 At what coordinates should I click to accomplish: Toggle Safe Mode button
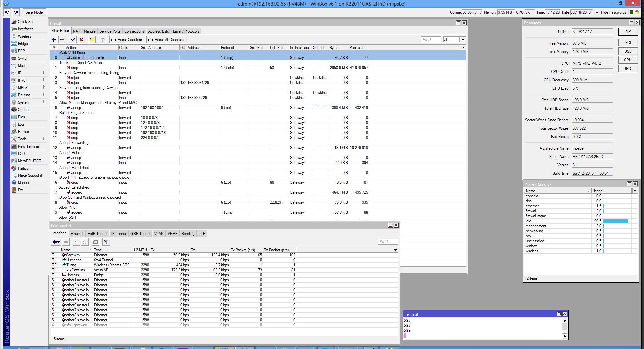(34, 12)
